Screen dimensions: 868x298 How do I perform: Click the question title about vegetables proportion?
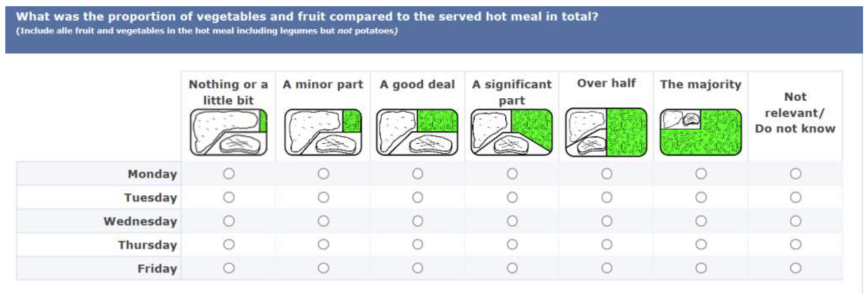pyautogui.click(x=306, y=17)
